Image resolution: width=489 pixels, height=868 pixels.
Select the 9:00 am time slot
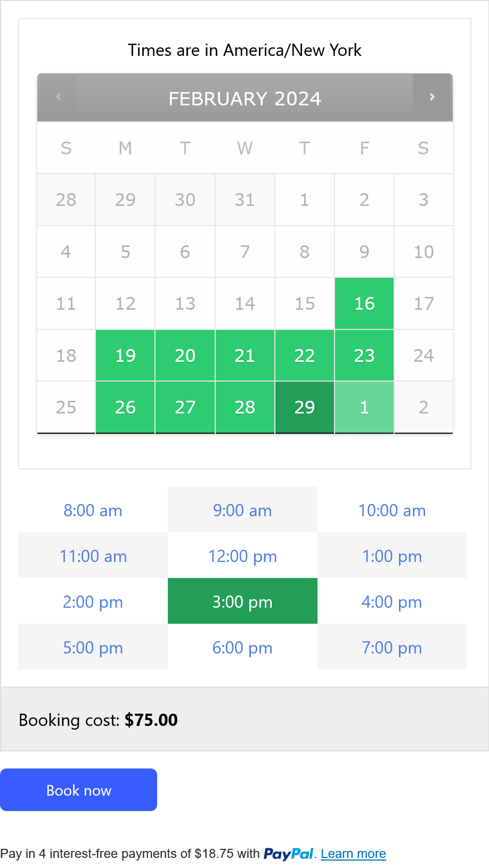tap(242, 510)
